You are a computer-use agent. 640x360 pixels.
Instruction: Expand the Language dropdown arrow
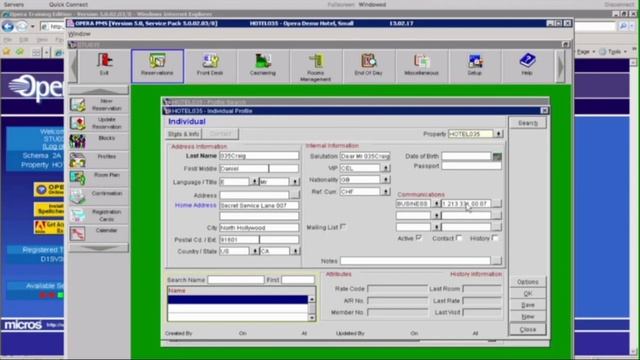point(254,182)
